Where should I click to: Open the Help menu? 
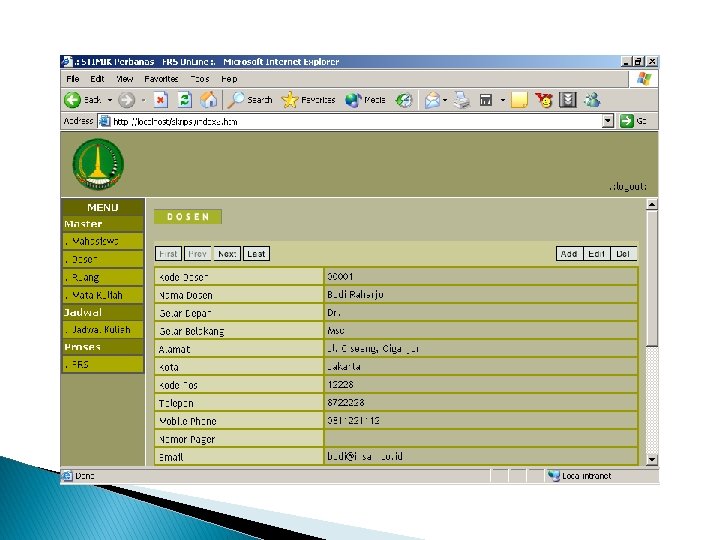click(x=229, y=79)
